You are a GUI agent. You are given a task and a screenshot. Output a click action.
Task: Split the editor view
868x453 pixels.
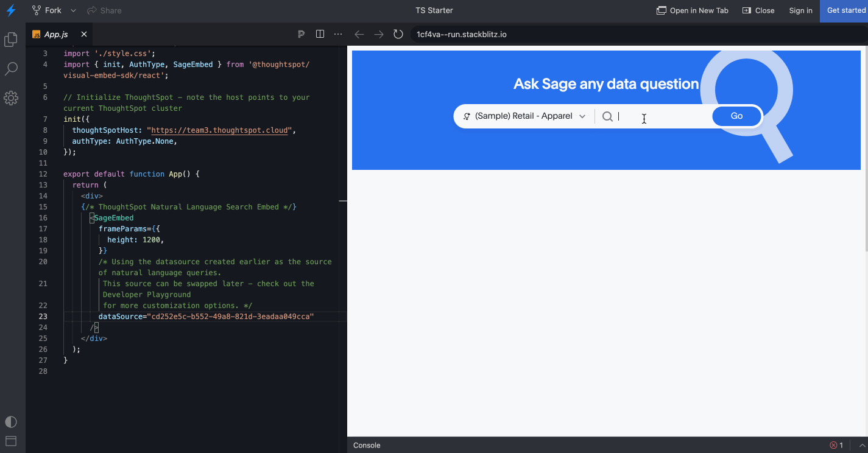[320, 34]
